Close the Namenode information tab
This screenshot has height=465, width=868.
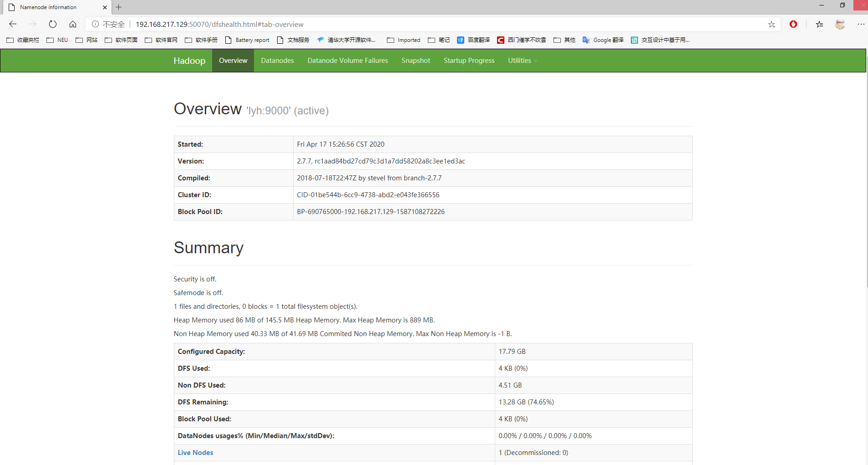[x=105, y=7]
